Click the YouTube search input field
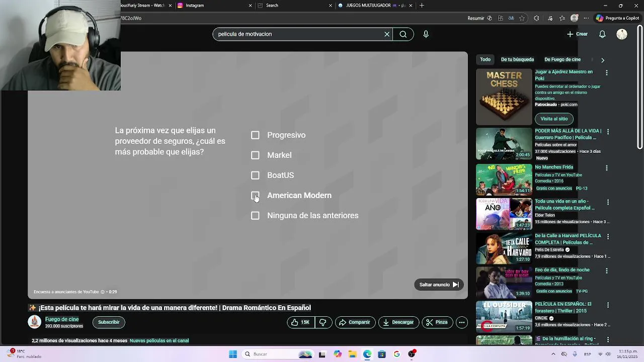This screenshot has width=644, height=362. (x=299, y=34)
